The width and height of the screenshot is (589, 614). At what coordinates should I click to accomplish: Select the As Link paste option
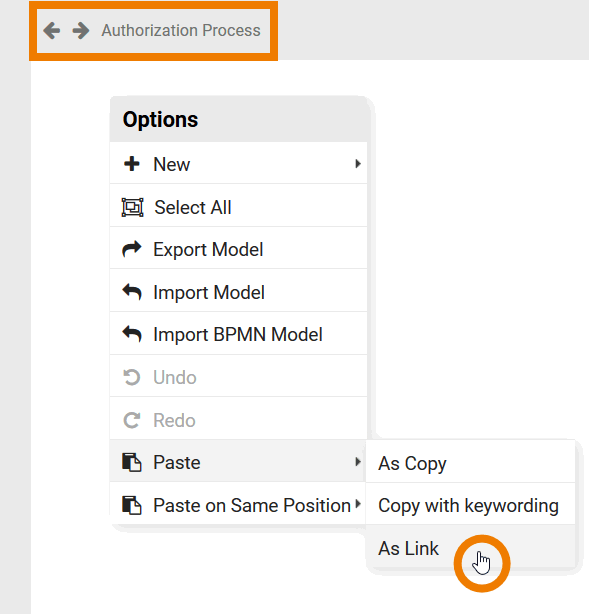coord(470,547)
